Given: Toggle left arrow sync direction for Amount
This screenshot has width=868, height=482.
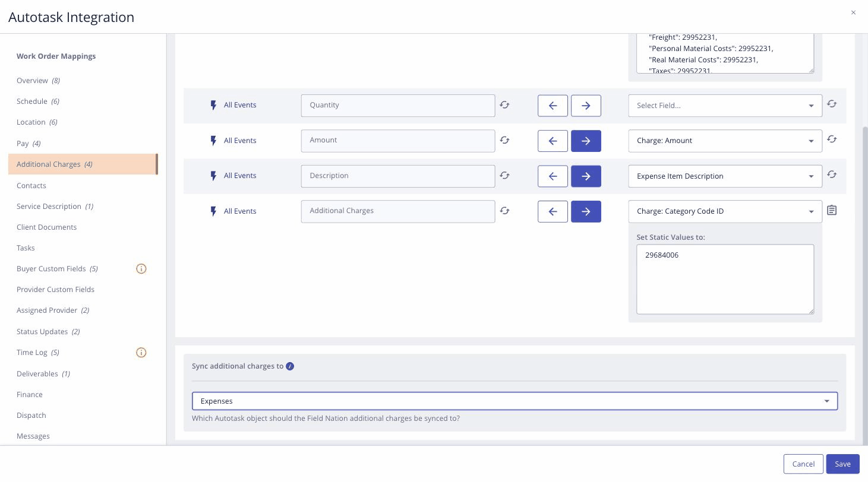Looking at the screenshot, I should pyautogui.click(x=553, y=141).
